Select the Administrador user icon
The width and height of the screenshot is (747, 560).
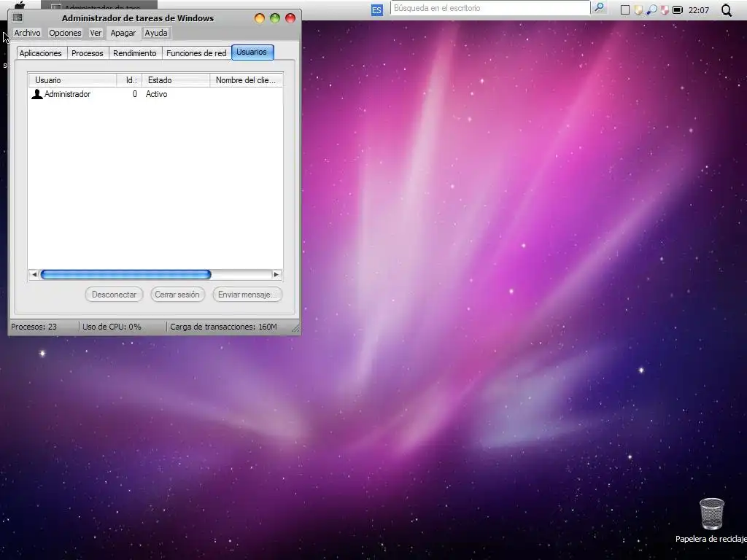[x=36, y=94]
